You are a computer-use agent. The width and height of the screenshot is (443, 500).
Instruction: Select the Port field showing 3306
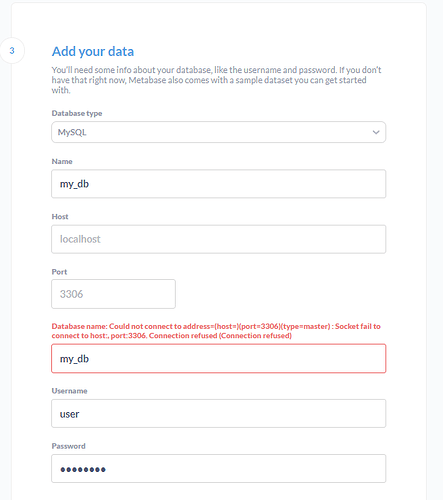[x=113, y=294]
